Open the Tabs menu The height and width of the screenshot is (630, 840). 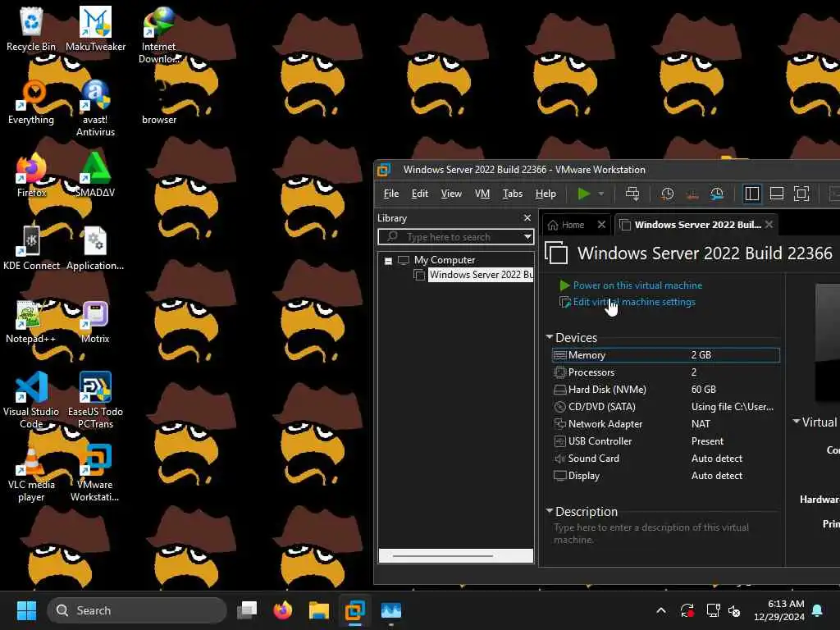tap(512, 194)
